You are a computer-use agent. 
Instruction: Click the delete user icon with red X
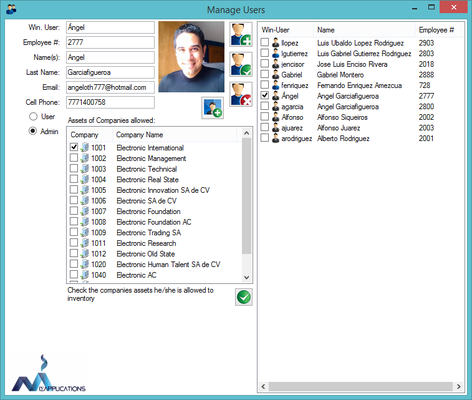241,94
